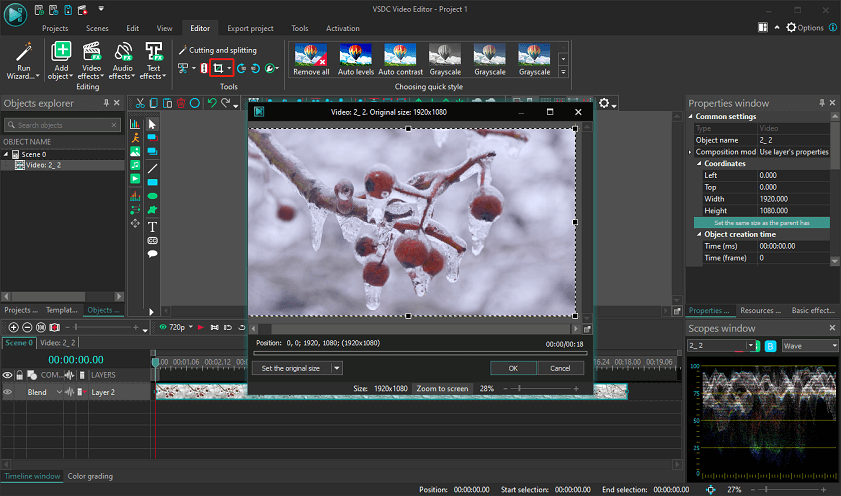Click Set the original size button

(x=291, y=368)
